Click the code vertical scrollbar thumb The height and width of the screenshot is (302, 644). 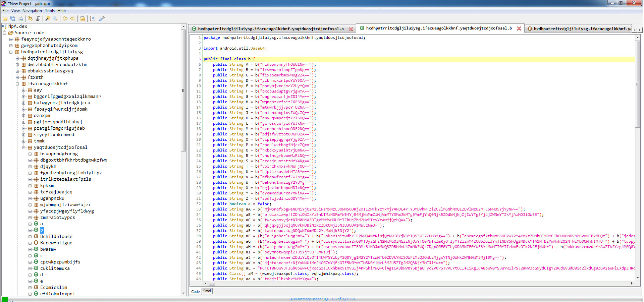[637, 84]
